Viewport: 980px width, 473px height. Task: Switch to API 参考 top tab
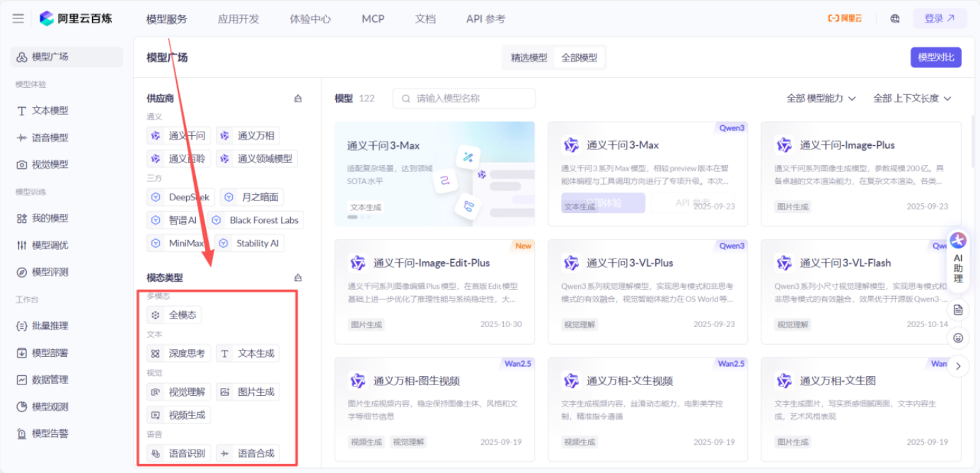point(485,18)
